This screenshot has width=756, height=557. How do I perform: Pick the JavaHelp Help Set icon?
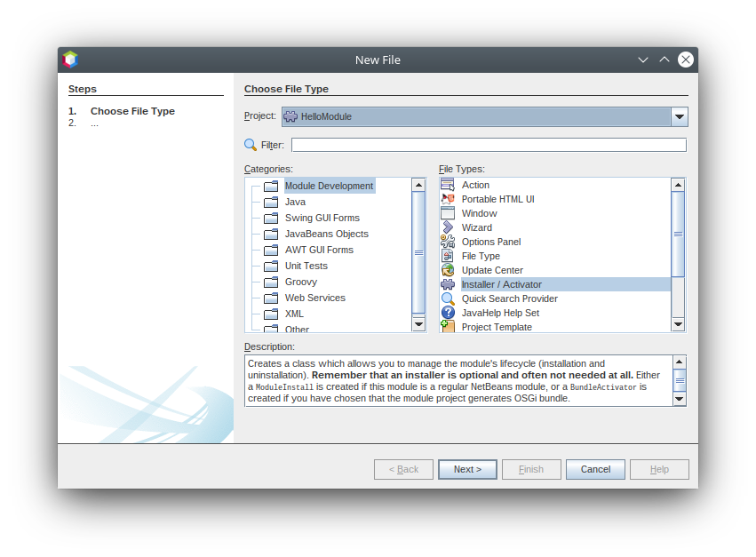[448, 313]
